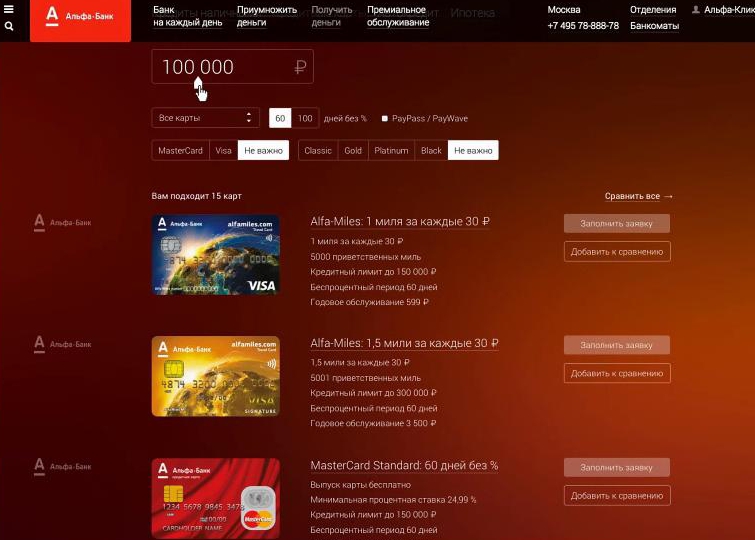Click the text Вам подходит 15 карт
The image size is (755, 540).
tap(196, 196)
